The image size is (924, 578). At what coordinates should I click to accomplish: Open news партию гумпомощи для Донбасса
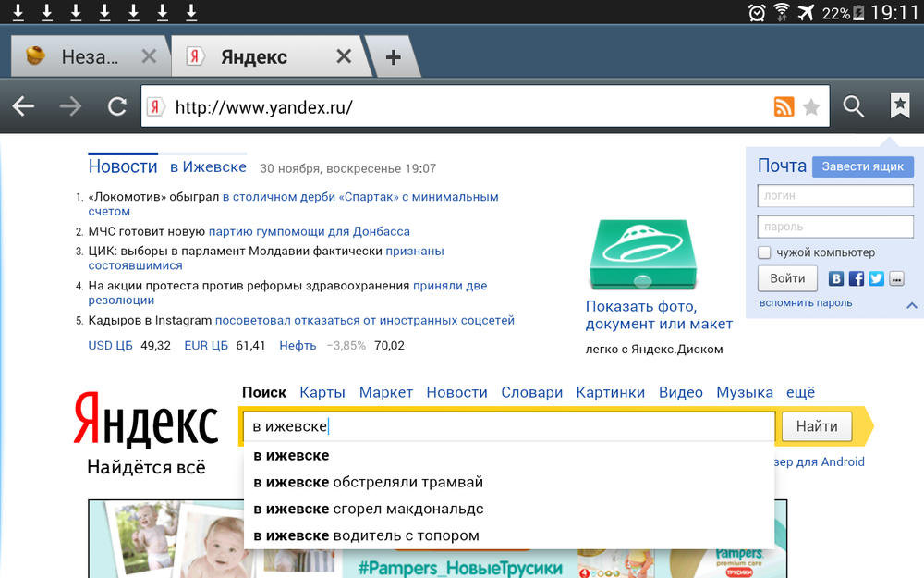tap(310, 231)
